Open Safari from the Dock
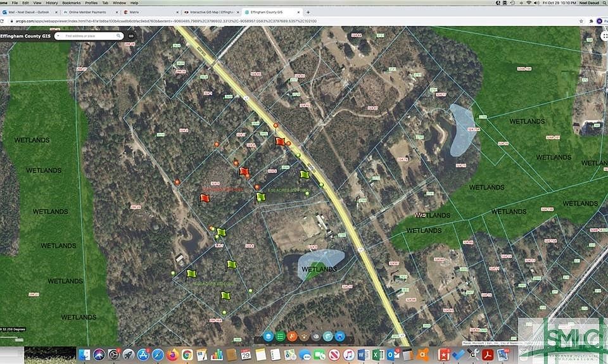 [158, 355]
